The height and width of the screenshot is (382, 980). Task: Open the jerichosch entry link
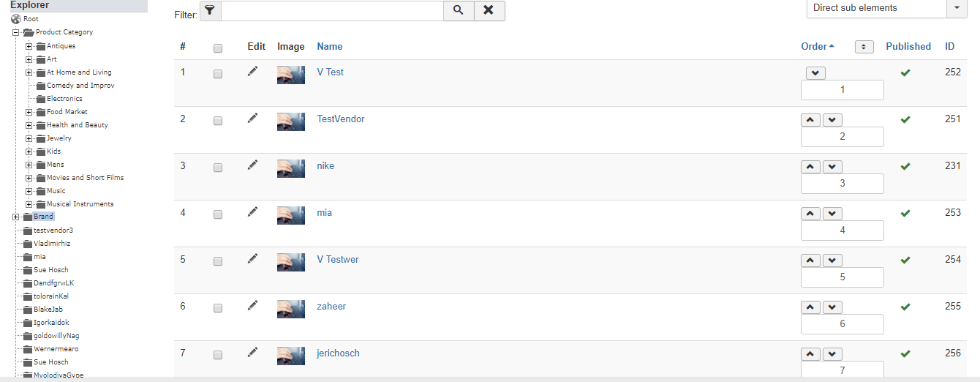pyautogui.click(x=338, y=353)
